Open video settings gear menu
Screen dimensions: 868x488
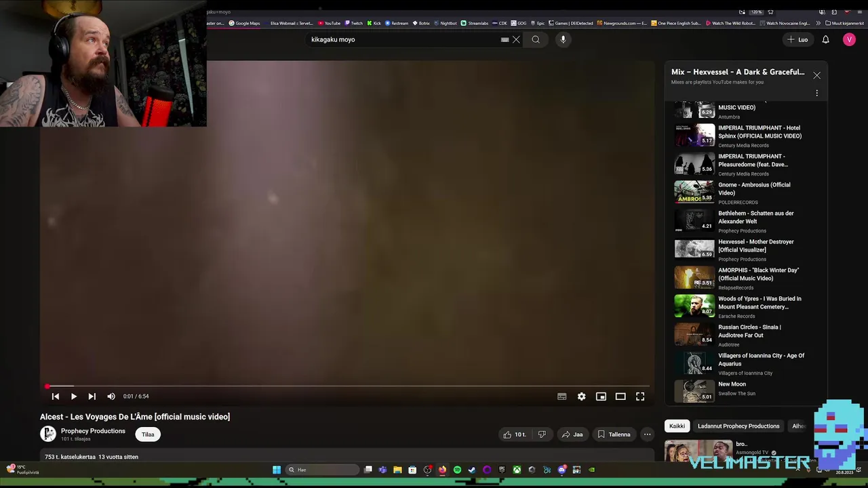pyautogui.click(x=582, y=396)
